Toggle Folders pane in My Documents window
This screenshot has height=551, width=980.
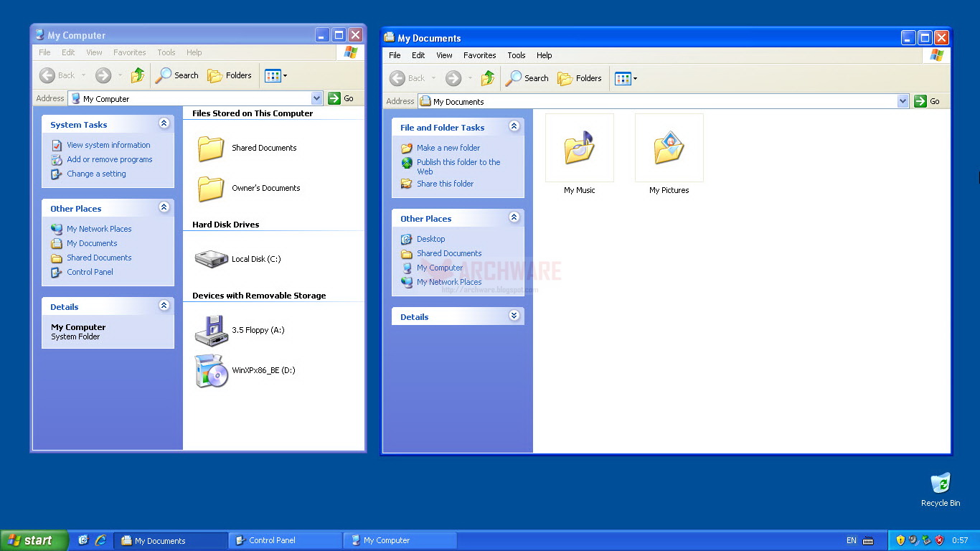[x=580, y=78]
